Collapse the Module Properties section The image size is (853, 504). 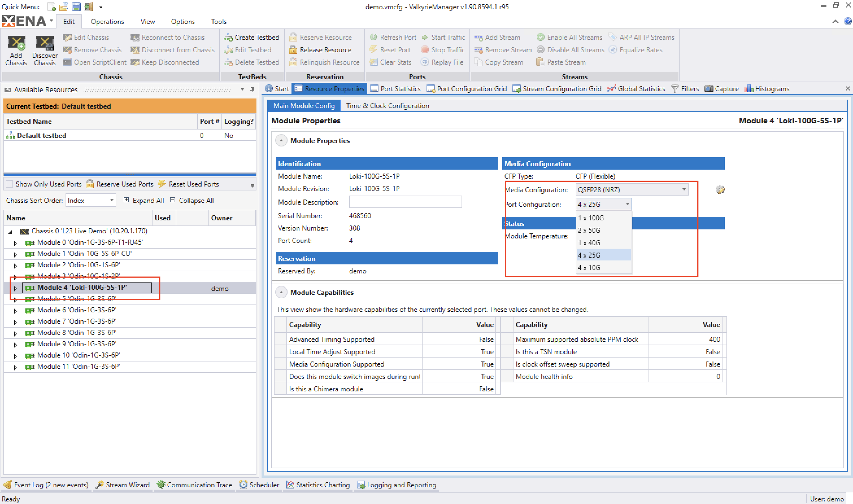(x=281, y=141)
